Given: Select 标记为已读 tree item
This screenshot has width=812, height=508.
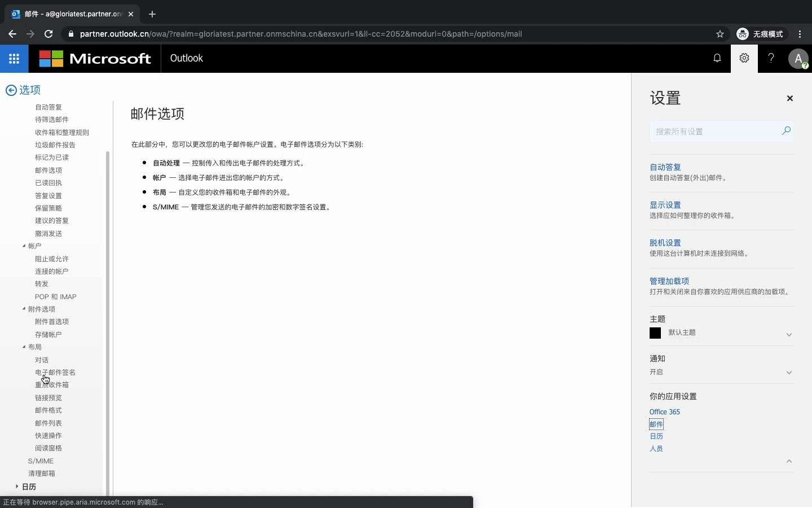Looking at the screenshot, I should pyautogui.click(x=52, y=157).
